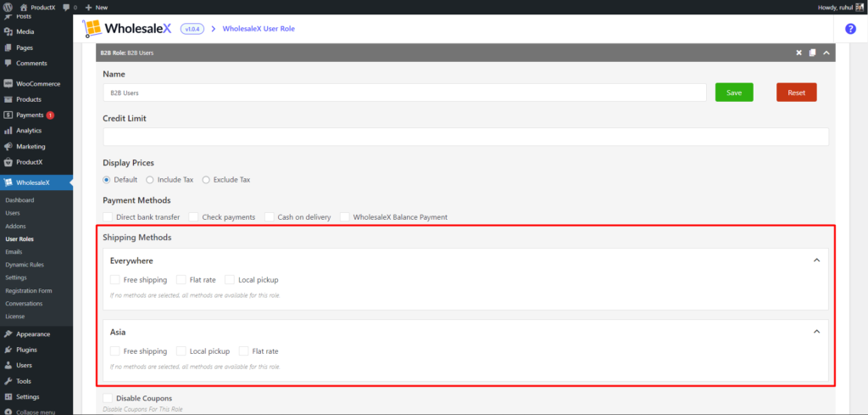Check Local pickup under Asia
This screenshot has height=415, width=868.
click(x=181, y=351)
